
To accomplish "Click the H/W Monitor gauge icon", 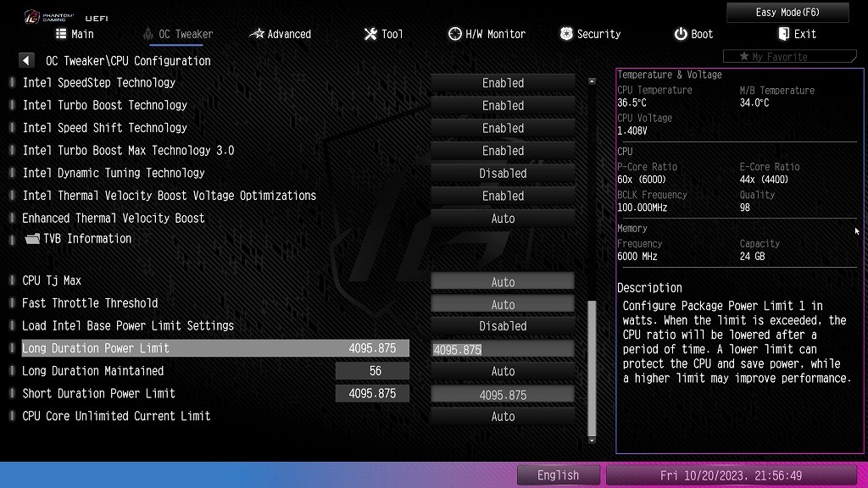I will coord(454,34).
